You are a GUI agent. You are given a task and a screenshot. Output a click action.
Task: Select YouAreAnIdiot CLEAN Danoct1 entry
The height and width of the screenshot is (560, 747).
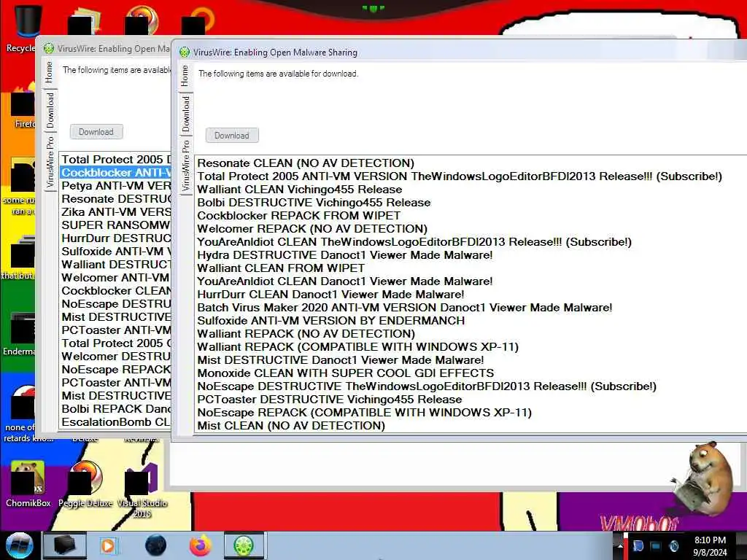coord(345,281)
